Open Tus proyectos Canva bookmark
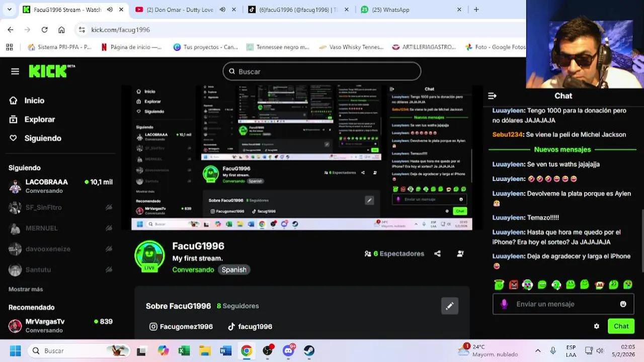 point(205,47)
